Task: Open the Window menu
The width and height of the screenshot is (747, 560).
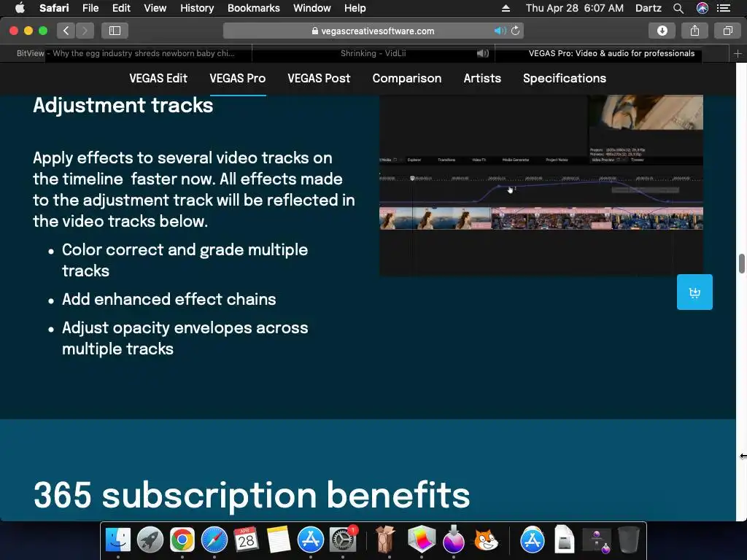Action: [x=311, y=8]
